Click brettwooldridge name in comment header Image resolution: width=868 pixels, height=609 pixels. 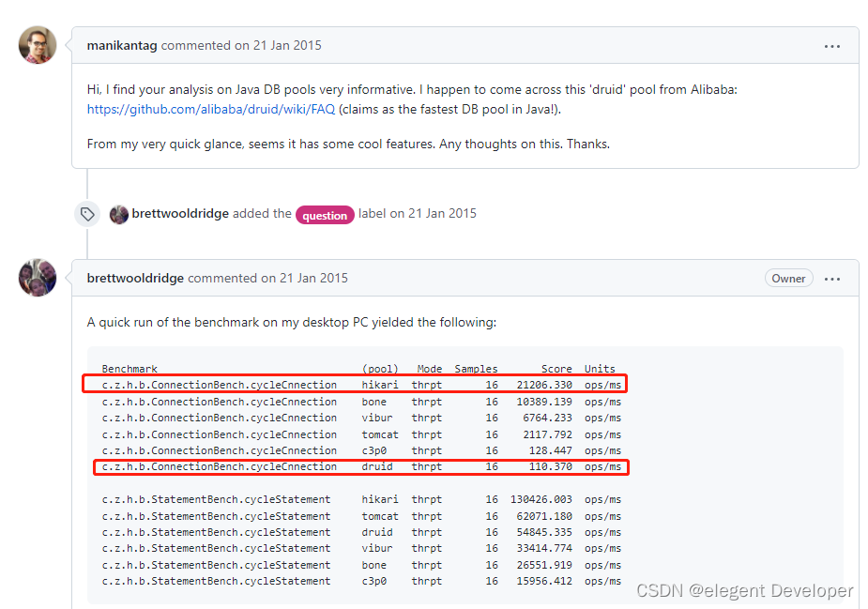pos(135,278)
